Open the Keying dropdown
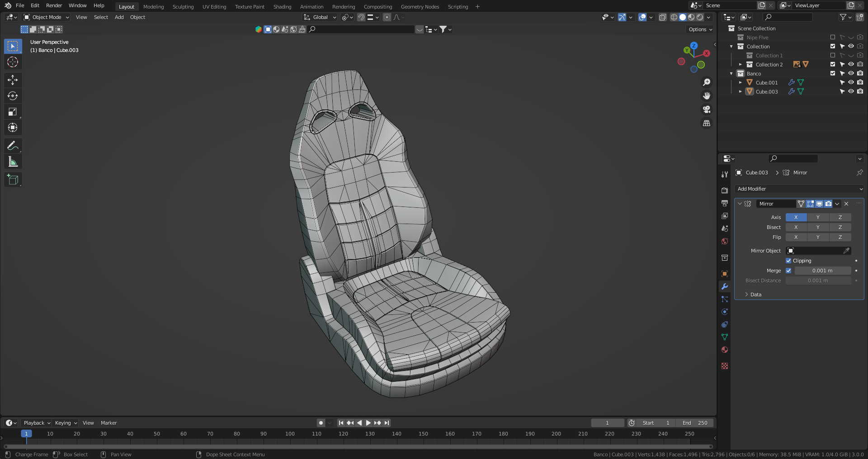The width and height of the screenshot is (868, 459). (66, 423)
